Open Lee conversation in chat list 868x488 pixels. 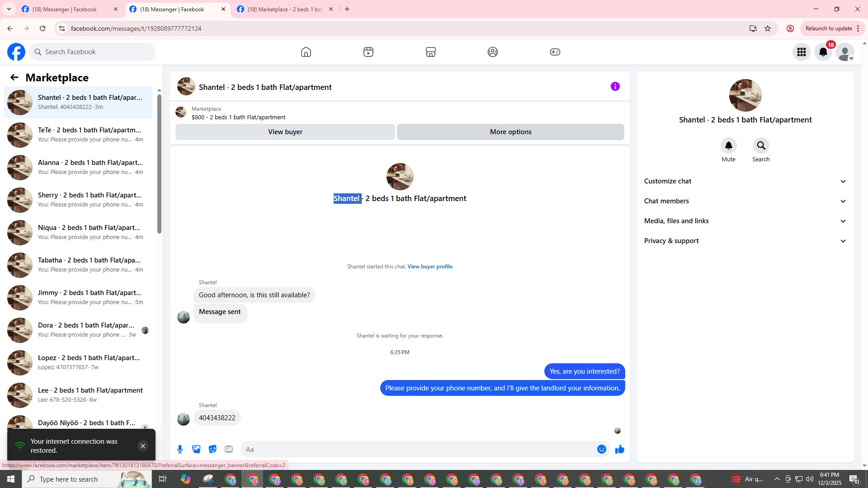[78, 395]
